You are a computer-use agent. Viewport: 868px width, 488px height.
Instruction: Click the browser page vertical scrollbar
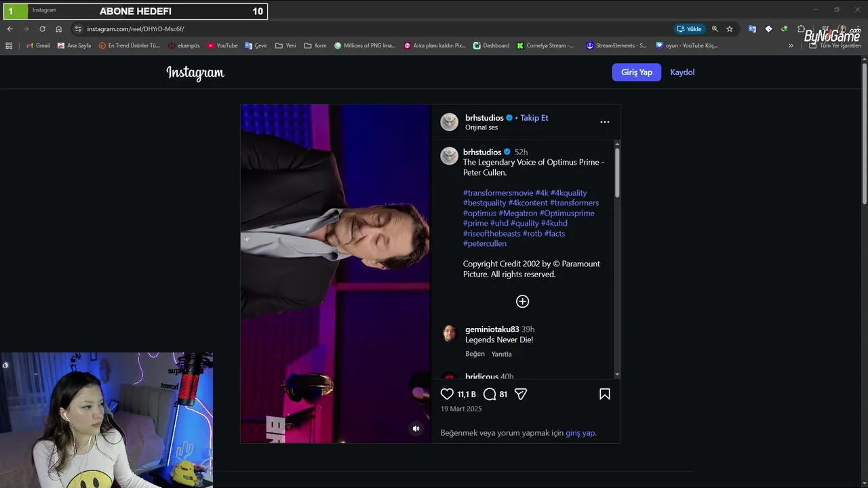(x=865, y=132)
